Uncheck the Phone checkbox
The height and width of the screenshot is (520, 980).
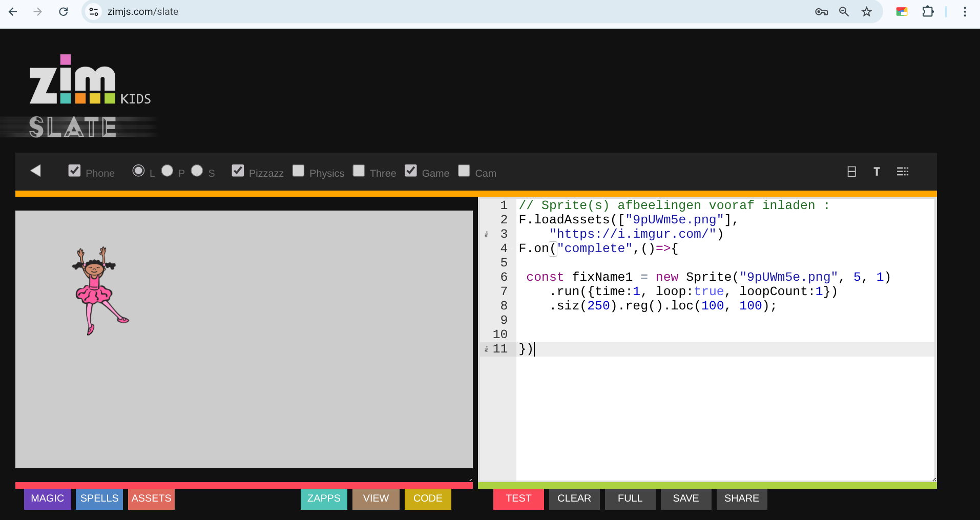pos(74,171)
